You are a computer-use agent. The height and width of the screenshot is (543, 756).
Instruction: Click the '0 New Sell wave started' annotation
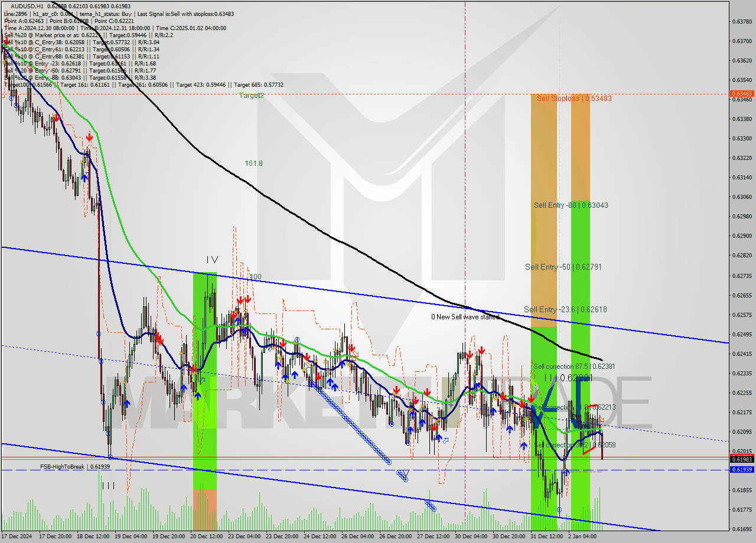[x=465, y=318]
